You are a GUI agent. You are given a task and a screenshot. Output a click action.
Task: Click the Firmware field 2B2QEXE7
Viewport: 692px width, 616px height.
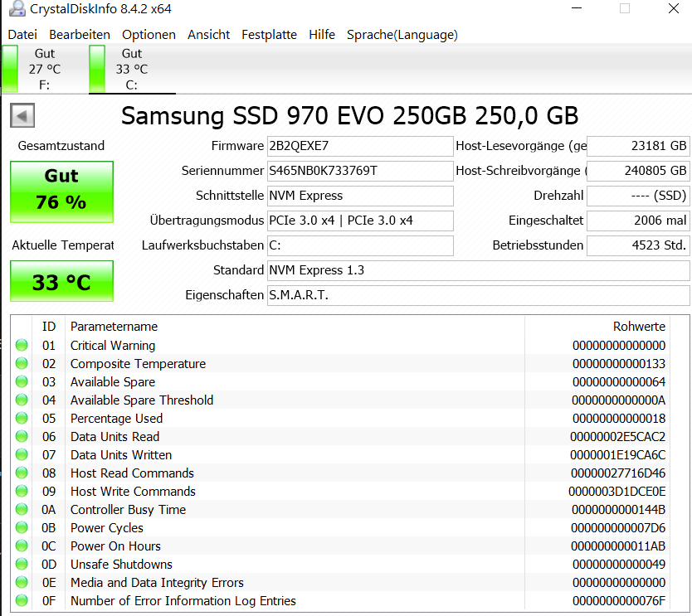pos(360,146)
